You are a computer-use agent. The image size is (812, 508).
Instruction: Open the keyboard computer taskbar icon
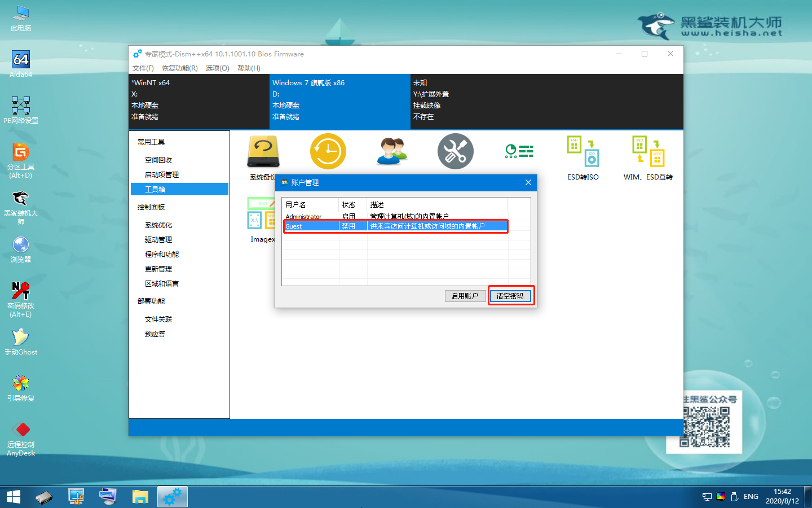point(108,497)
